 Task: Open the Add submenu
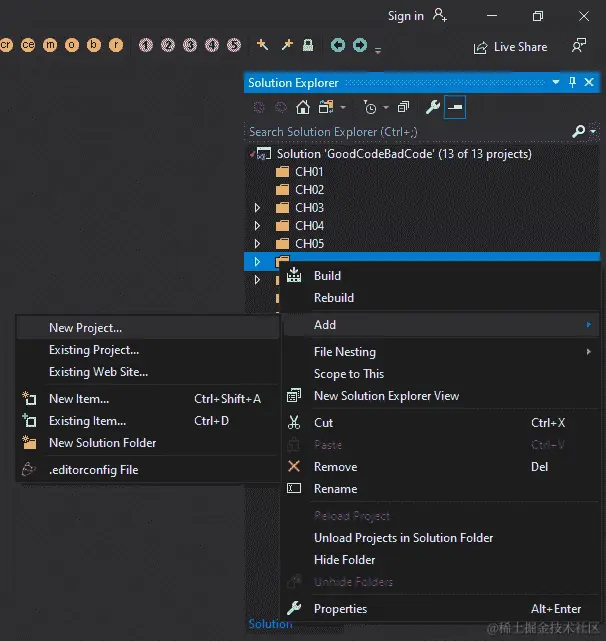441,325
